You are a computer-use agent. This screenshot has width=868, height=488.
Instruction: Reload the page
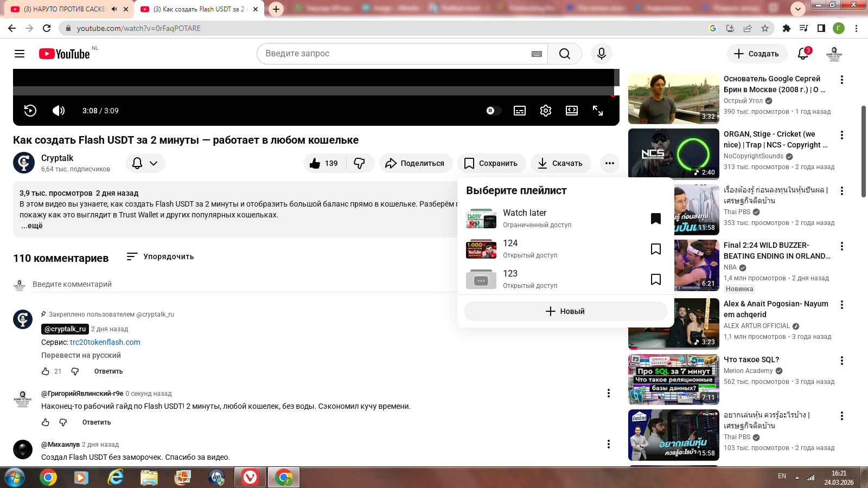click(x=47, y=28)
